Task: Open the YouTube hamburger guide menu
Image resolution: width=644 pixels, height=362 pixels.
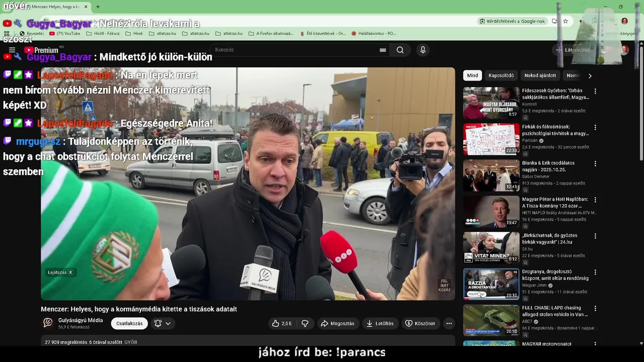Action: 12,50
